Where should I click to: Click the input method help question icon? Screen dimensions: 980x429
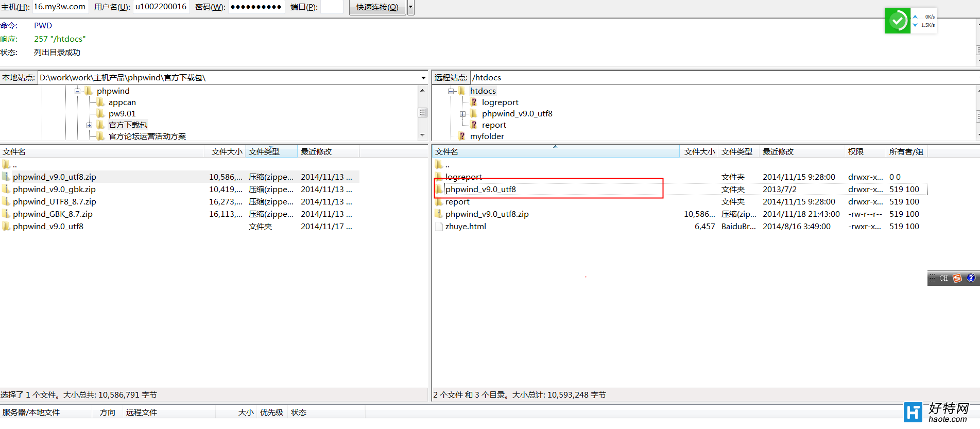[x=971, y=278]
